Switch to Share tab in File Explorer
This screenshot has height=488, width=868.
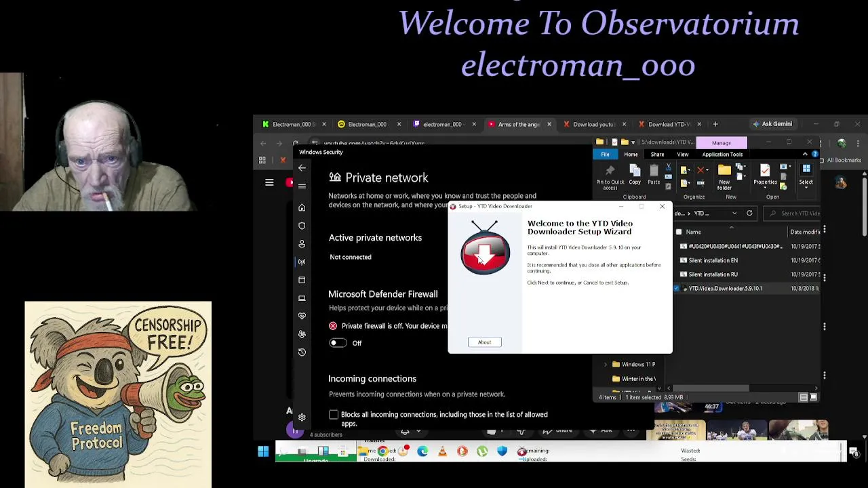click(657, 155)
